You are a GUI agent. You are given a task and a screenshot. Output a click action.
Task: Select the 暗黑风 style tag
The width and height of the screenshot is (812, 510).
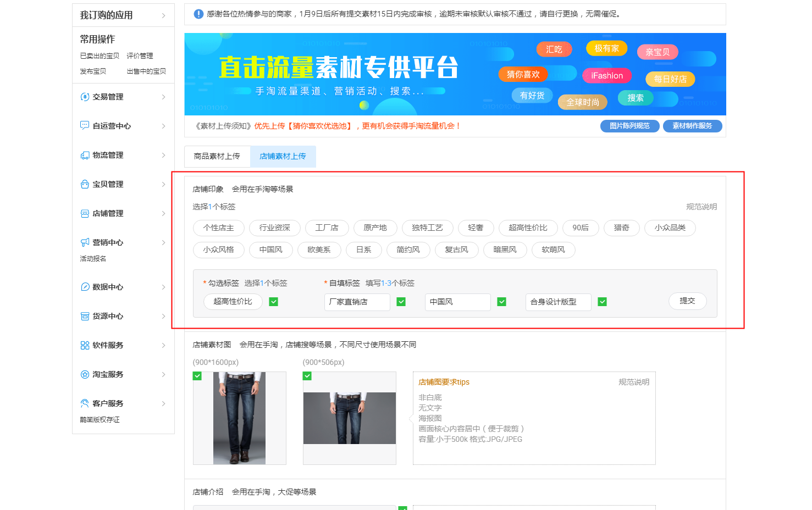(x=505, y=250)
